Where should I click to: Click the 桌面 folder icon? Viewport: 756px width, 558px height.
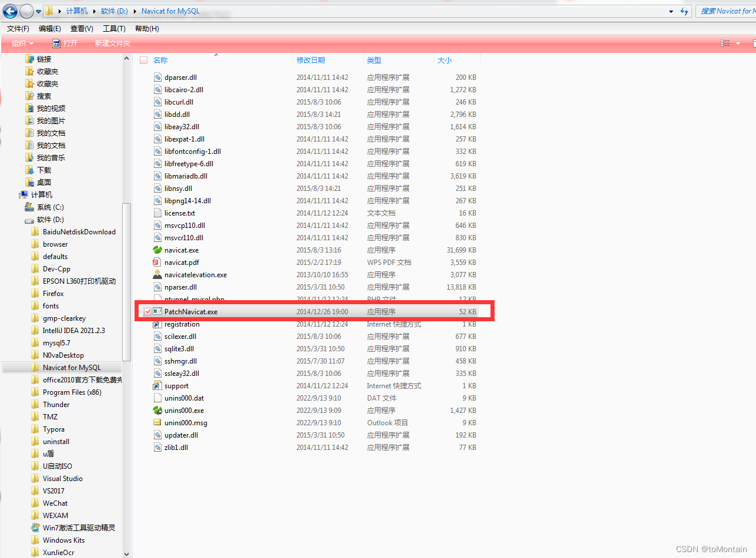pyautogui.click(x=29, y=183)
